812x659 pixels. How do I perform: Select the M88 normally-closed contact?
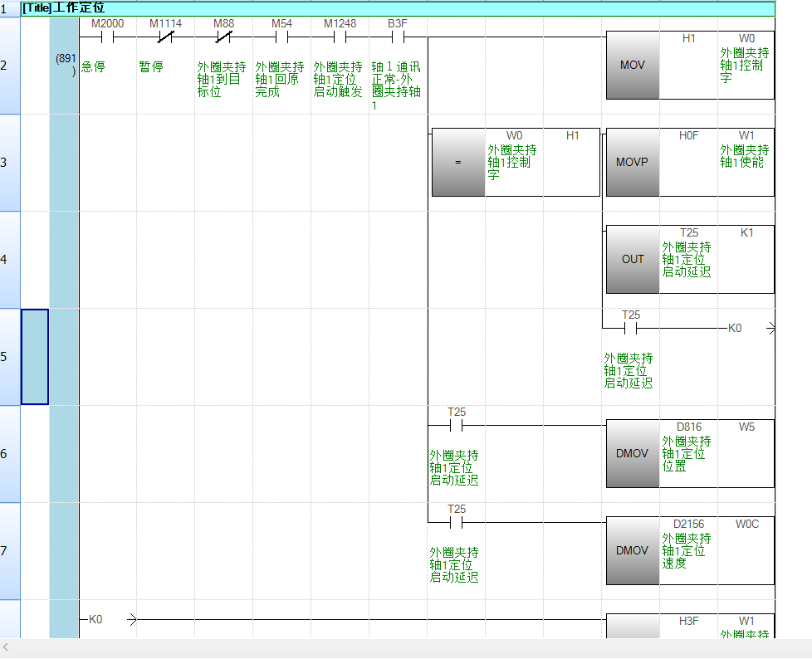[x=223, y=37]
